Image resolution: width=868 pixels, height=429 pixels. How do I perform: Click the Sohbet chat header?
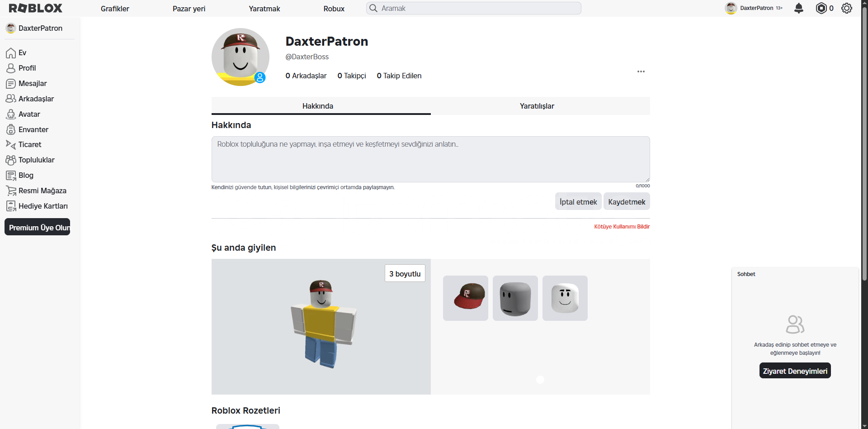click(795, 274)
